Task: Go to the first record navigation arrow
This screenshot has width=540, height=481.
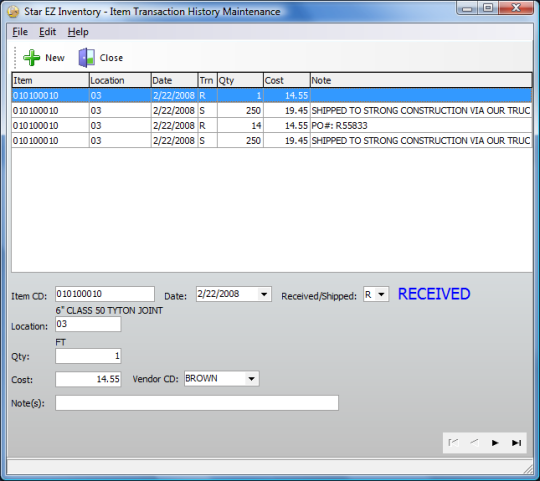Action: coord(453,442)
